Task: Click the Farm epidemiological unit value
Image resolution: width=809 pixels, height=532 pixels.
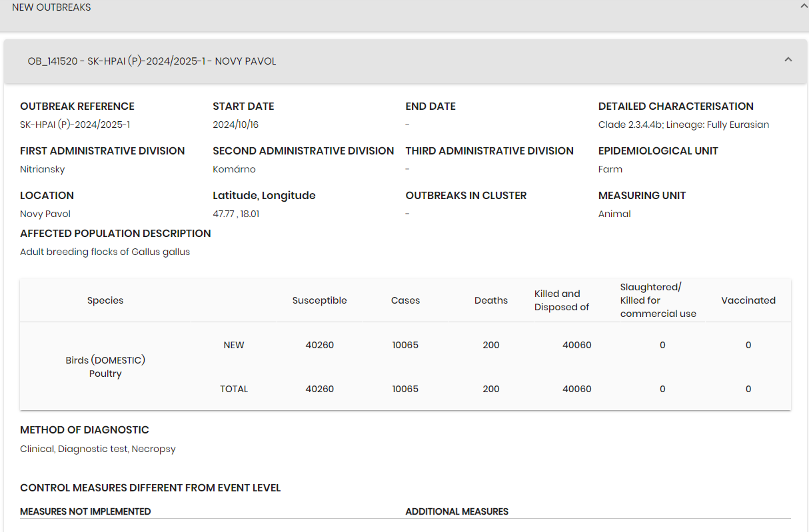Action: click(x=610, y=169)
